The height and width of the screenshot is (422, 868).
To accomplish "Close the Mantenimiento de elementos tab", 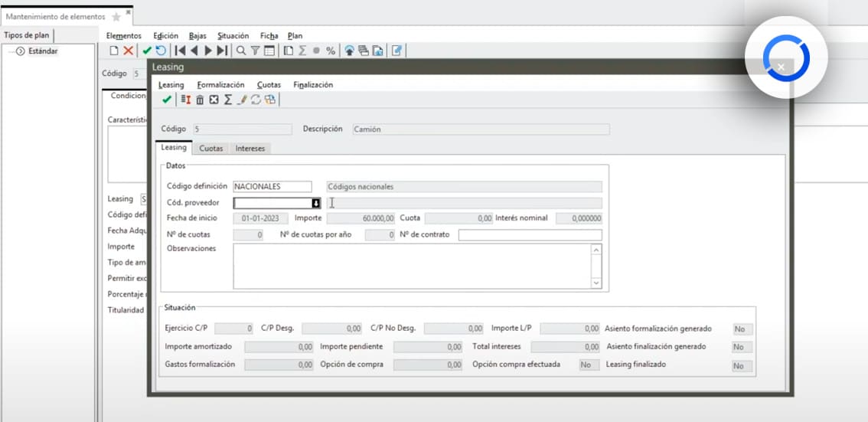I will coord(129,11).
